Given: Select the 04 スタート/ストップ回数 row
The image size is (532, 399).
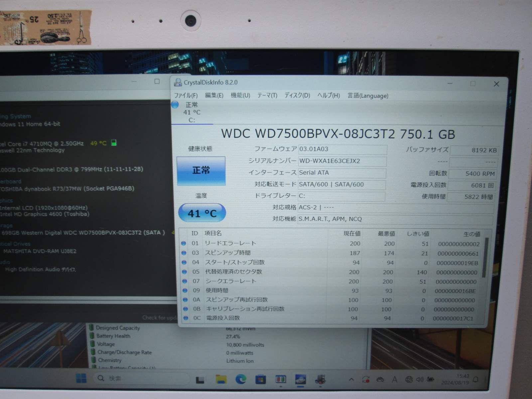Looking at the screenshot, I should [x=331, y=263].
